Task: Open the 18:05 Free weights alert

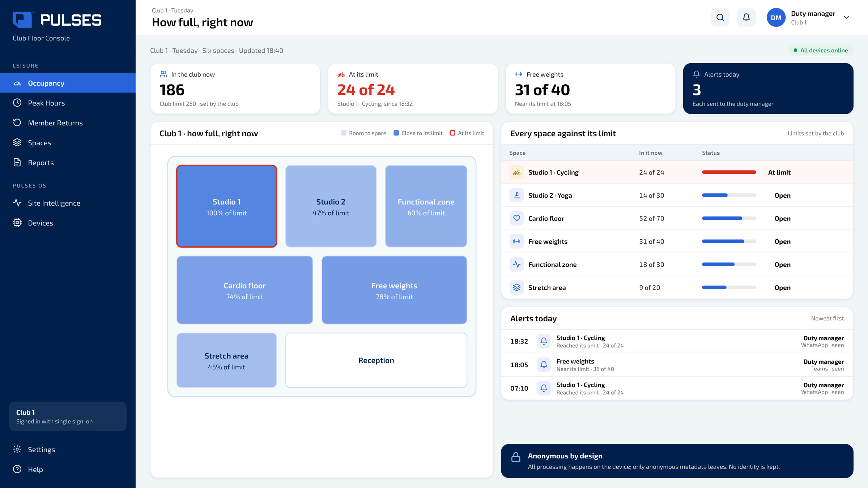Action: click(677, 365)
